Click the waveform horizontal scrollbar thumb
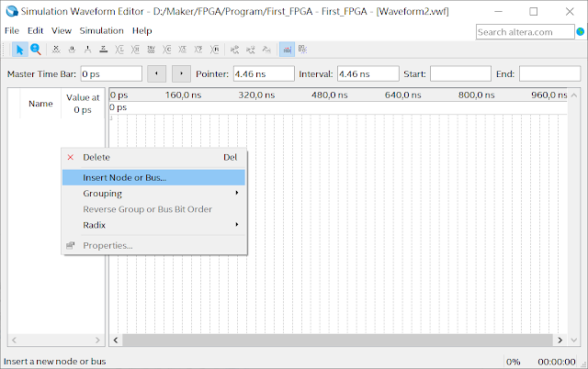588x369 pixels. pyautogui.click(x=337, y=341)
